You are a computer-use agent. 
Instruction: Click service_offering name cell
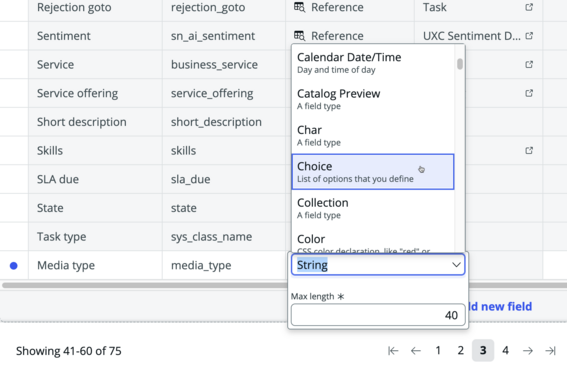(224, 93)
